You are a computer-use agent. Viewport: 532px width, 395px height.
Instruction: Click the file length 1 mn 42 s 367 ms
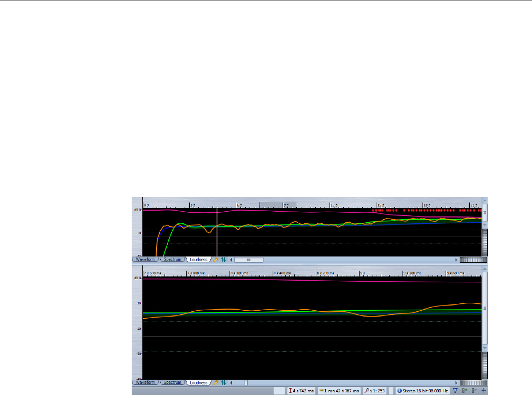pos(339,391)
